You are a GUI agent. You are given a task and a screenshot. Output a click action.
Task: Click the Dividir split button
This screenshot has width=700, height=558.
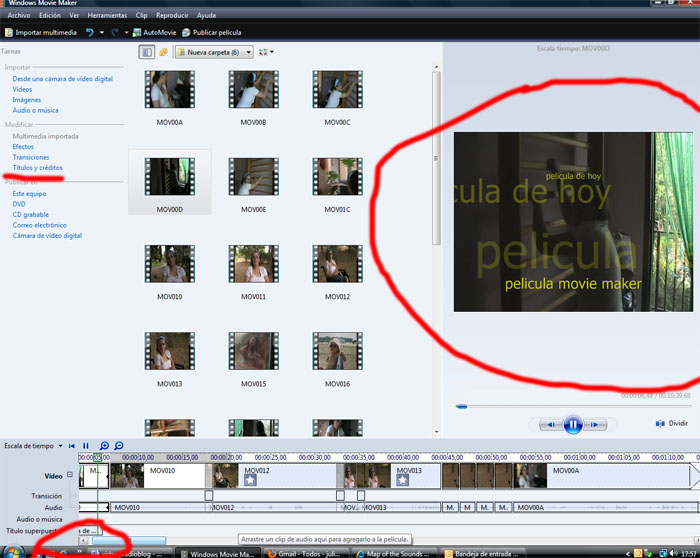click(671, 423)
